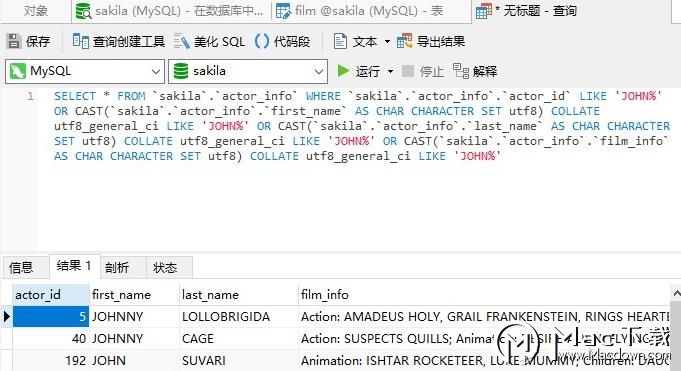Click the first_name column header

pos(134,295)
